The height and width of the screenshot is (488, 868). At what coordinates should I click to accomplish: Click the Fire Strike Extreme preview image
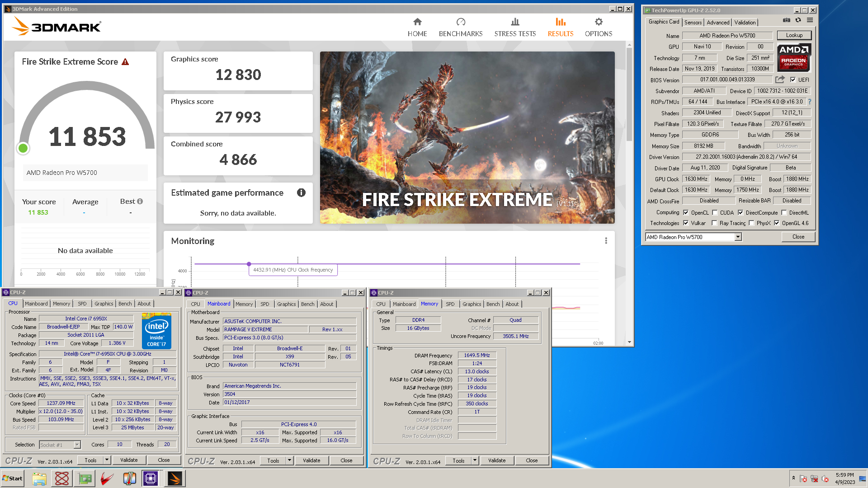467,137
